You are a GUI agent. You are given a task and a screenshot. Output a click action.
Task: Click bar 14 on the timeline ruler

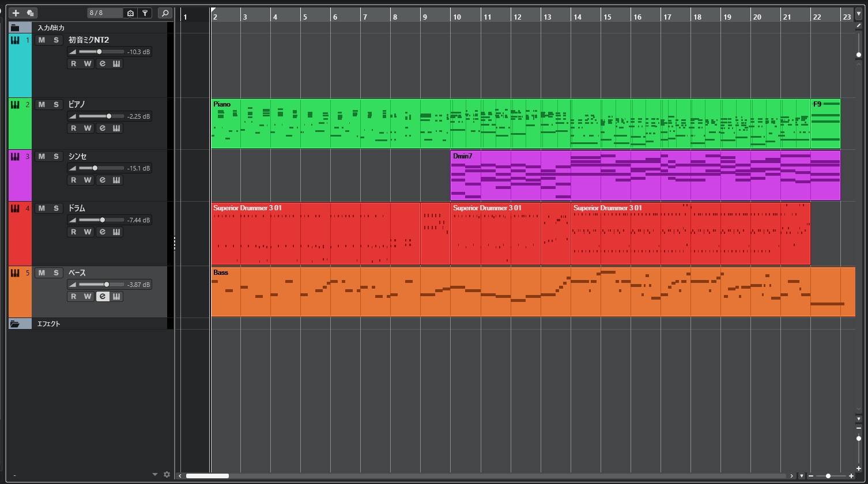click(578, 17)
